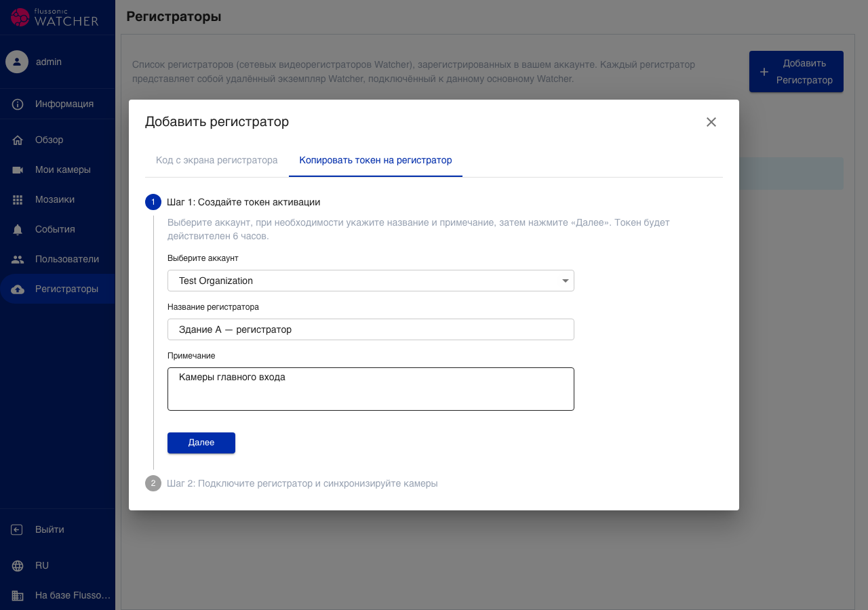Click into the Название регистратора field
This screenshot has height=610, width=868.
[371, 329]
